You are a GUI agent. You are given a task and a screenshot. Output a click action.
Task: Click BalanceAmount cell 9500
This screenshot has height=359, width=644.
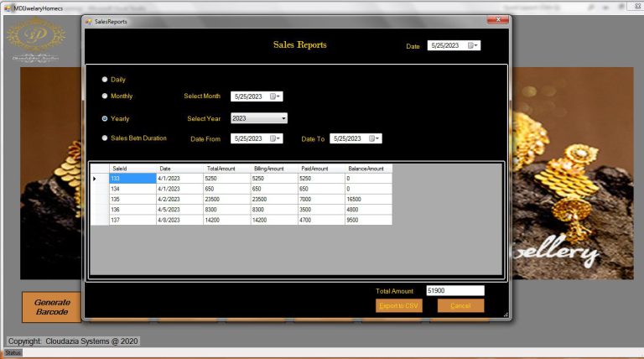click(x=368, y=220)
